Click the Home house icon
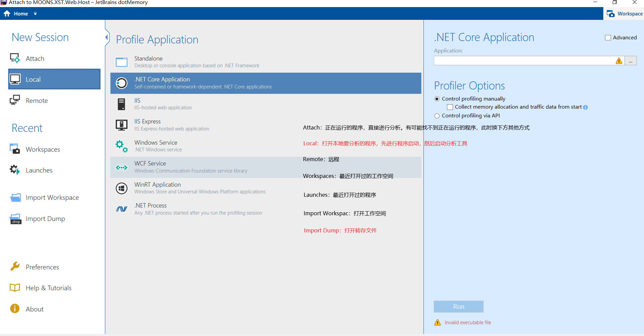 click(7, 13)
